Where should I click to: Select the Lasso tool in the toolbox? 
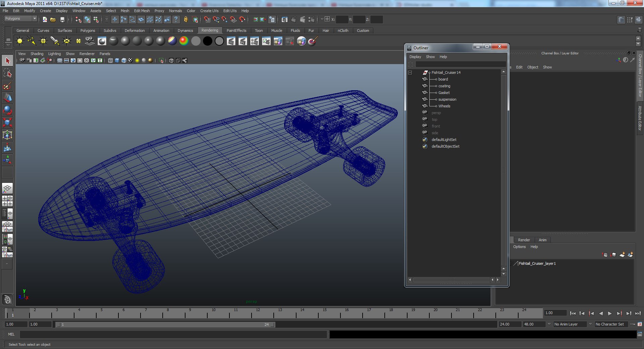tap(7, 73)
